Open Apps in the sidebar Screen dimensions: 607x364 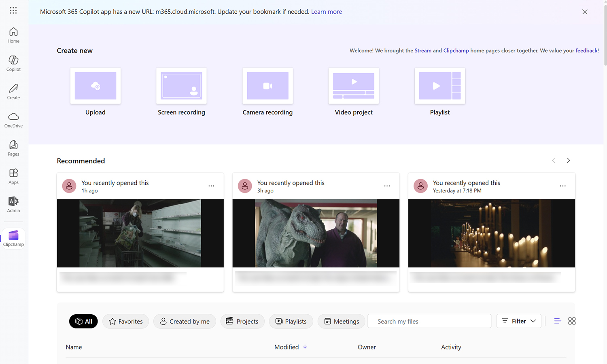tap(13, 177)
